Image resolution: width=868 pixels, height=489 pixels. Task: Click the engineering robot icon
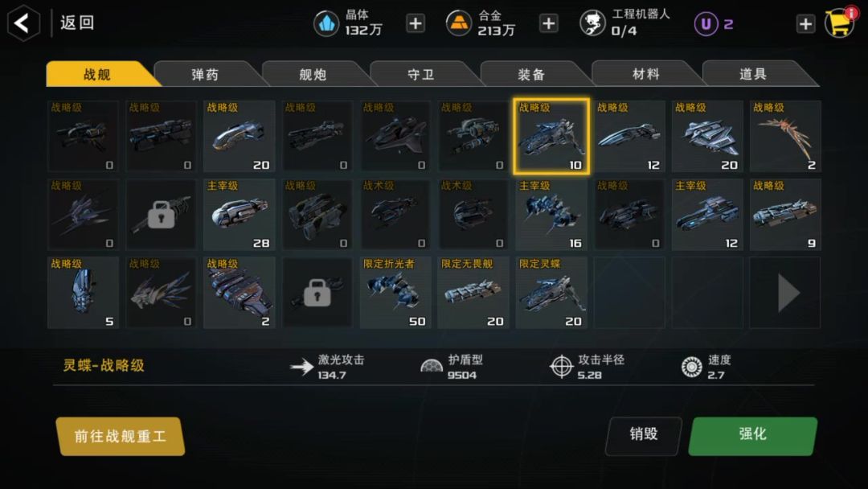(x=592, y=23)
